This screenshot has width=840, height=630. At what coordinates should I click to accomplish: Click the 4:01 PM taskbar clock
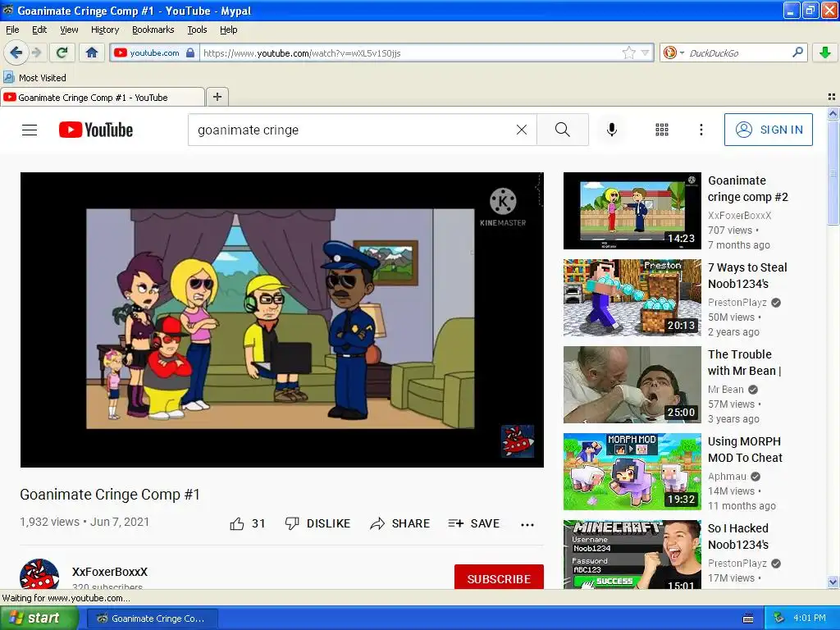coord(810,619)
